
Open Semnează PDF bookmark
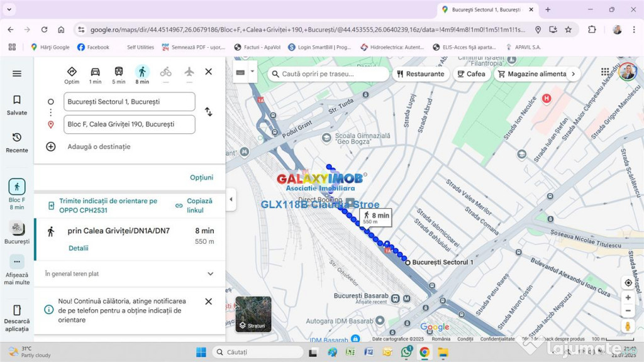194,47
